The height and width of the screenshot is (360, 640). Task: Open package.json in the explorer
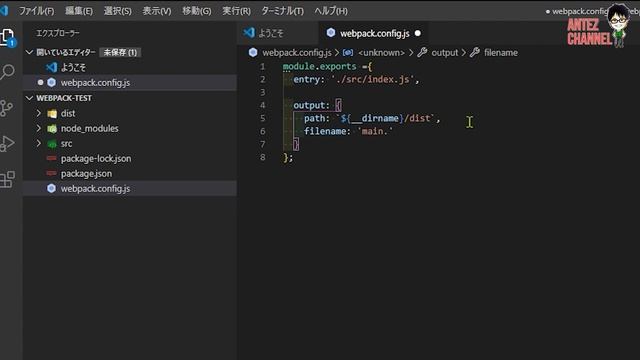(130, 173)
